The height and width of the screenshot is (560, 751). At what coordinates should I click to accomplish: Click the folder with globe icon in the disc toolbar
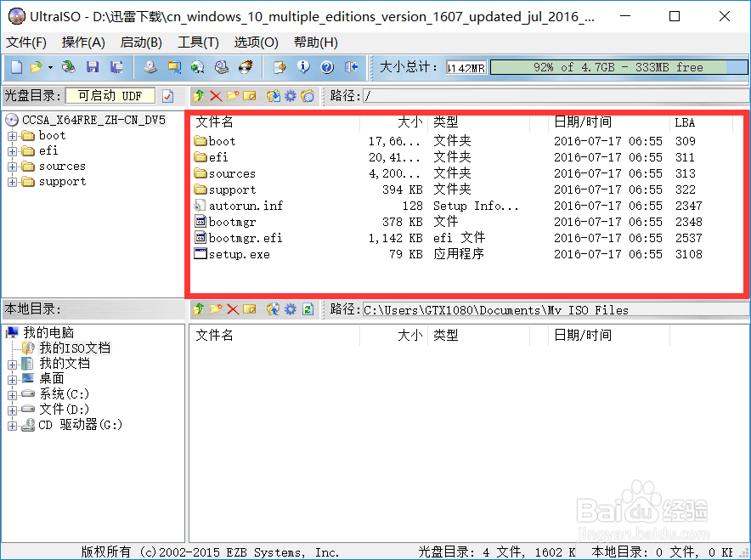[308, 96]
